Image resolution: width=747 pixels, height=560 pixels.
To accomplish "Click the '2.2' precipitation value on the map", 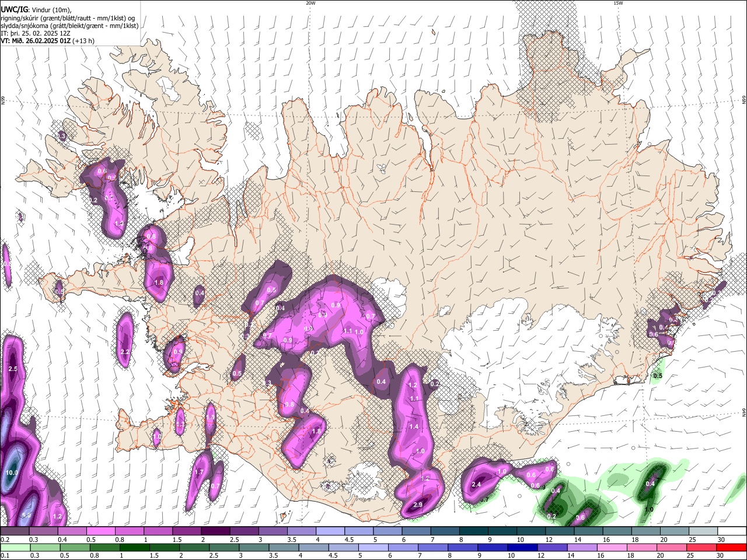I will [x=124, y=352].
